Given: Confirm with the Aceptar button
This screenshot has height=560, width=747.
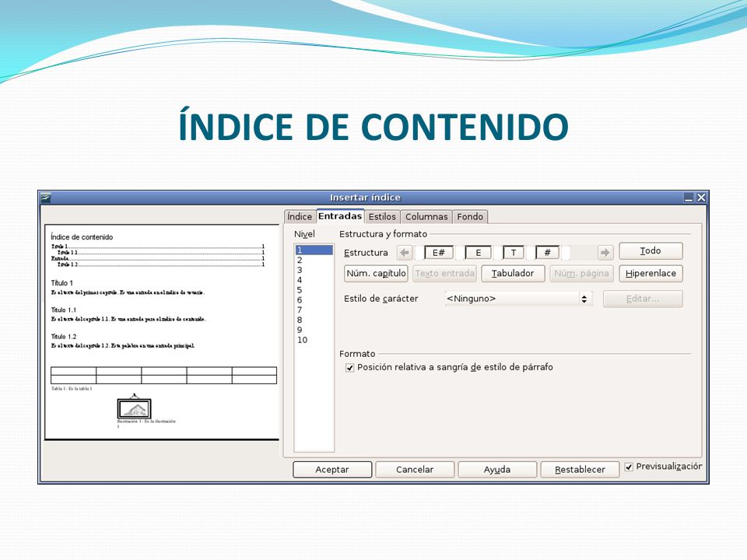Looking at the screenshot, I should 332,470.
